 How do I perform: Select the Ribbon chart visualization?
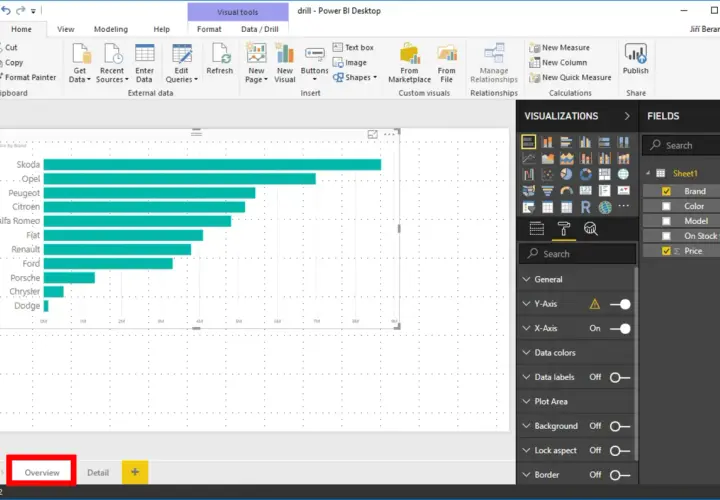tap(624, 158)
